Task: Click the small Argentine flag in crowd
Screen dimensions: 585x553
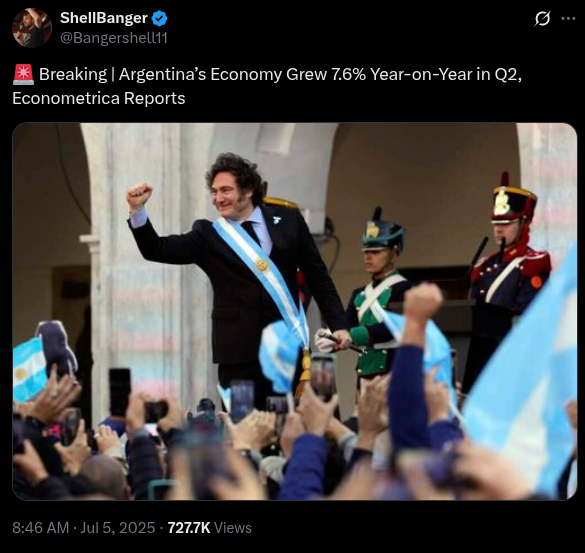Action: point(29,369)
